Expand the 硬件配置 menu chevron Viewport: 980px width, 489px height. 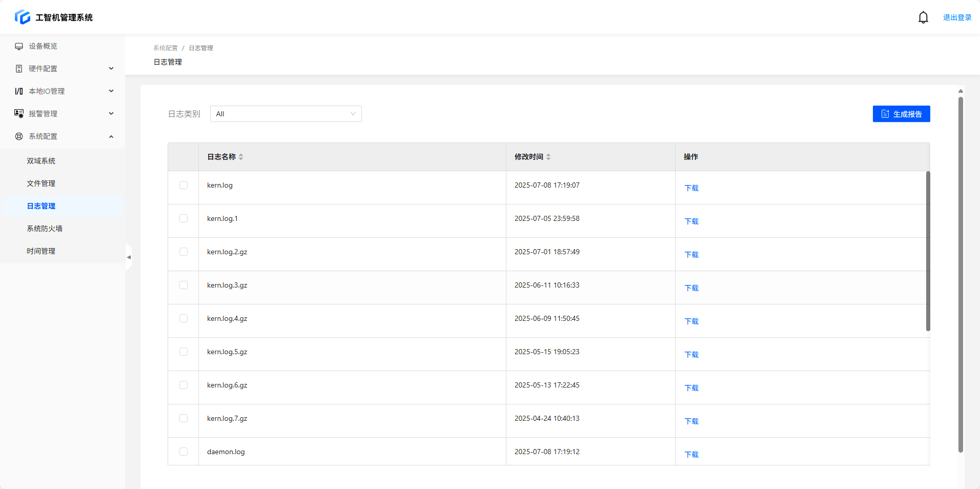pos(111,69)
